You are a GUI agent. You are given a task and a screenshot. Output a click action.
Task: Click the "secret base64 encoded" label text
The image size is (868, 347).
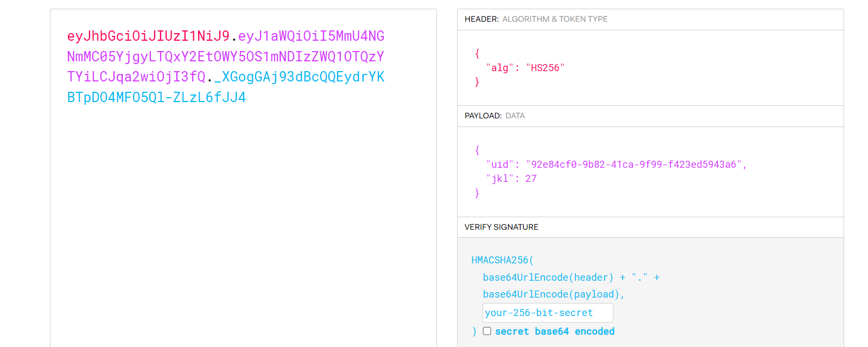[554, 331]
